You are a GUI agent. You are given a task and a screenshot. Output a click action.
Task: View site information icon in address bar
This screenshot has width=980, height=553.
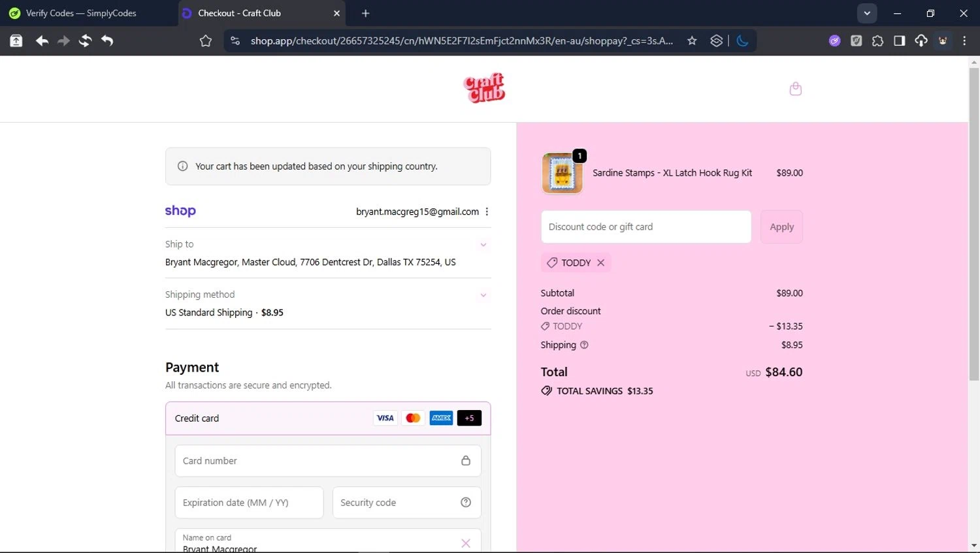point(235,40)
